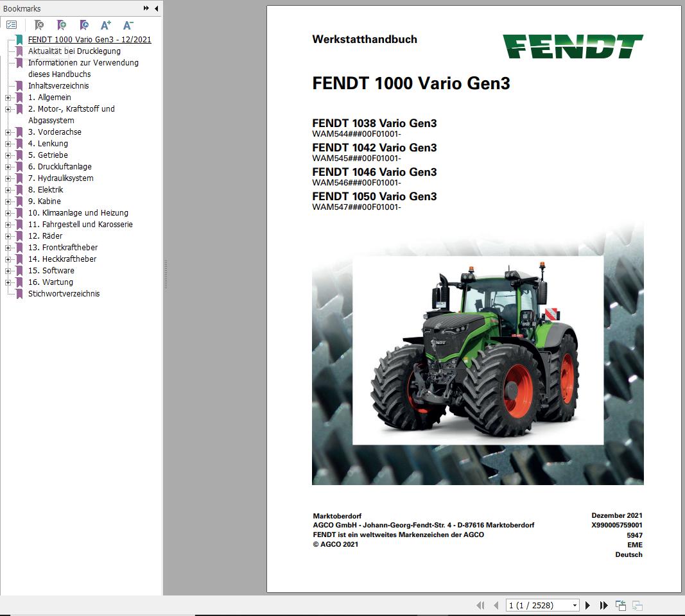Select the '3. Vorderachse' bookmark text
The width and height of the screenshot is (685, 616).
coord(55,132)
